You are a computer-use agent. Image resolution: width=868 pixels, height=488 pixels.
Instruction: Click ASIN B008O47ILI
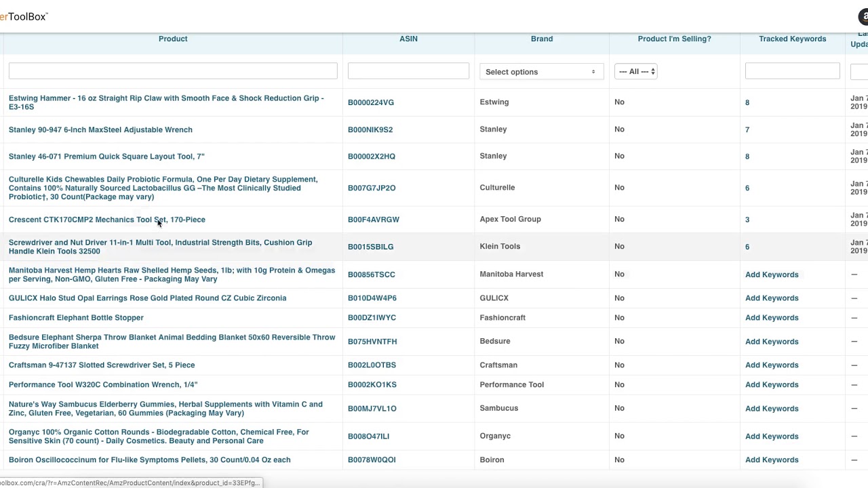pyautogui.click(x=368, y=436)
